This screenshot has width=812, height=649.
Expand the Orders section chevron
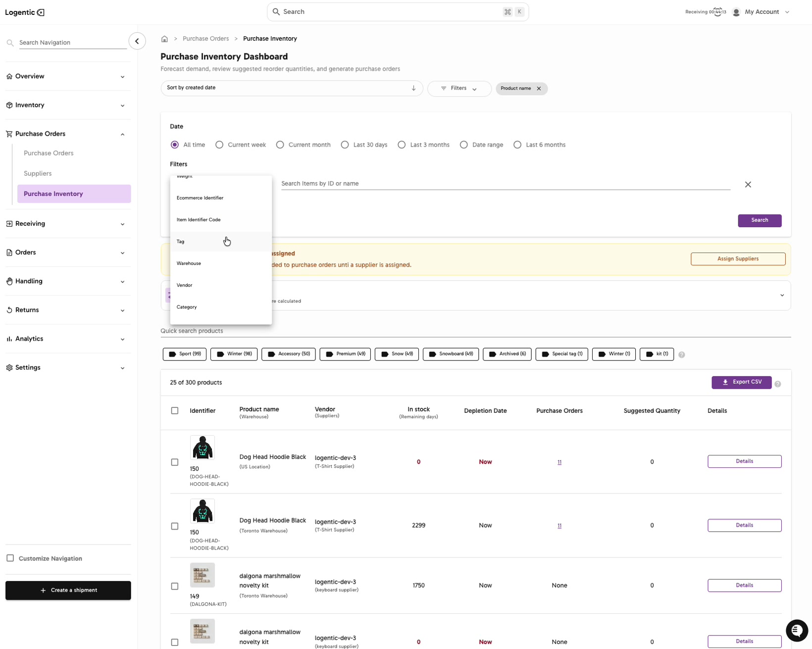click(x=122, y=253)
